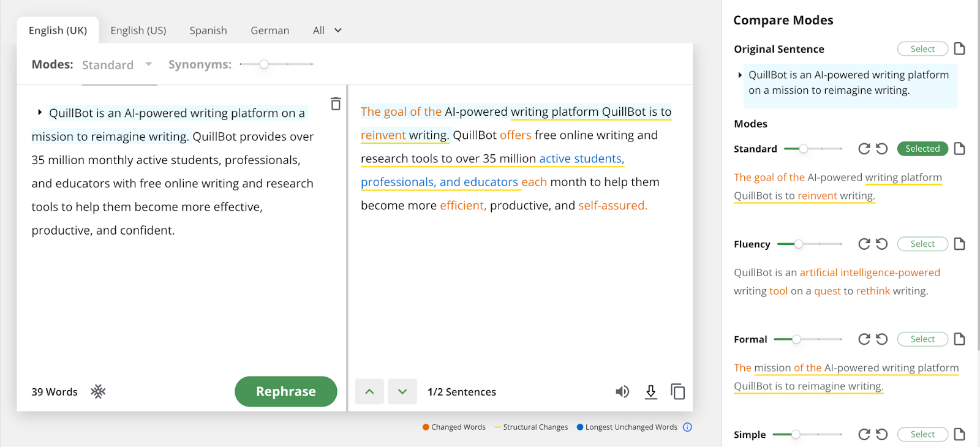Screen dimensions: 980x447
Task: Click the word 'quest' in Fluency result
Action: coord(827,291)
